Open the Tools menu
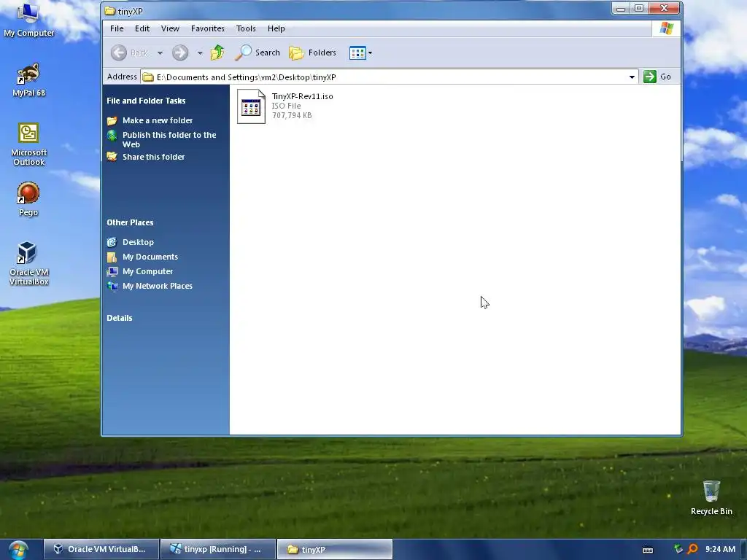The image size is (747, 560). [246, 28]
